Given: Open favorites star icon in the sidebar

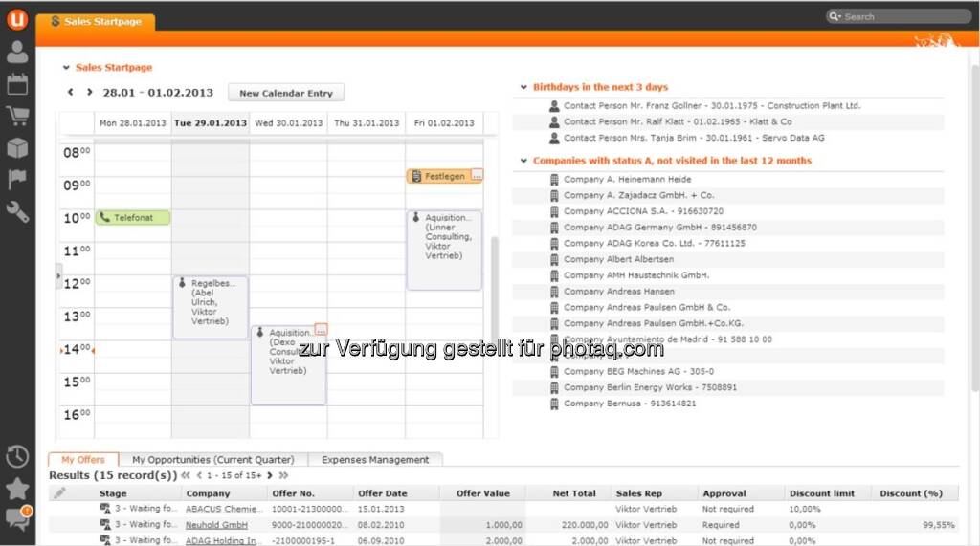Looking at the screenshot, I should coord(17,488).
